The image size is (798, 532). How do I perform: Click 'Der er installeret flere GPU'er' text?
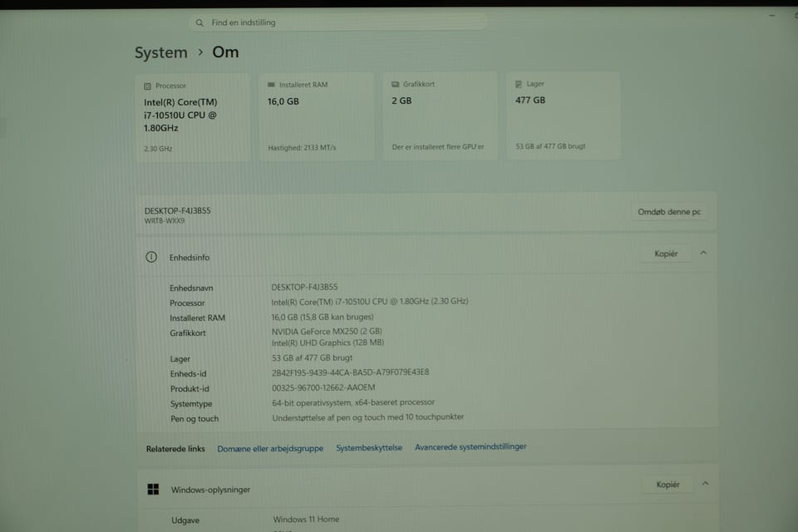point(438,147)
